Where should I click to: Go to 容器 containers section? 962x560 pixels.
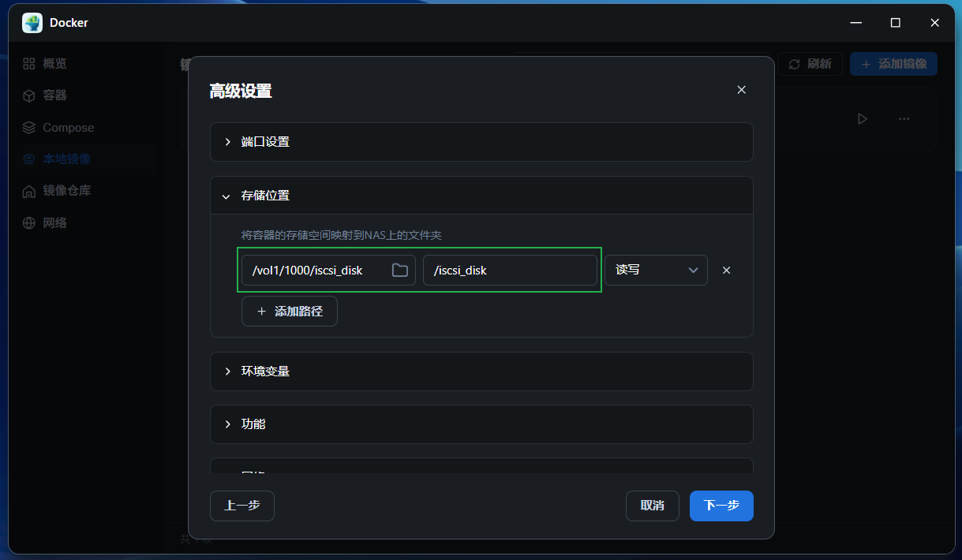pyautogui.click(x=54, y=95)
